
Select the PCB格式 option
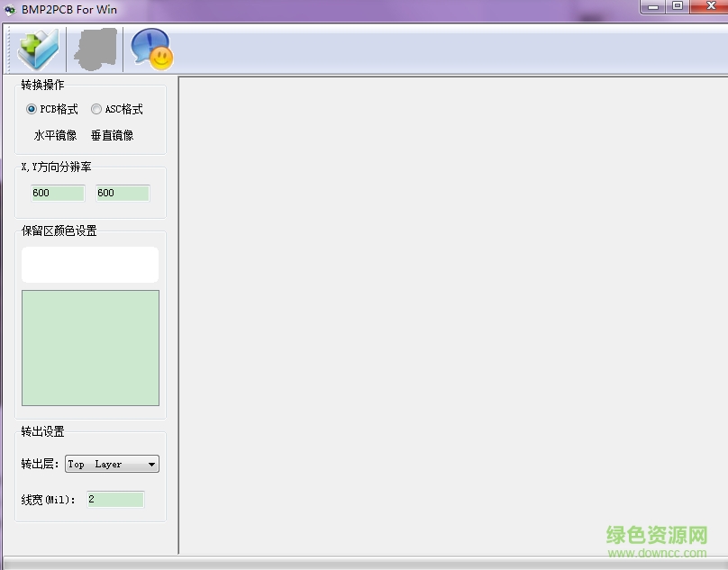[x=31, y=109]
